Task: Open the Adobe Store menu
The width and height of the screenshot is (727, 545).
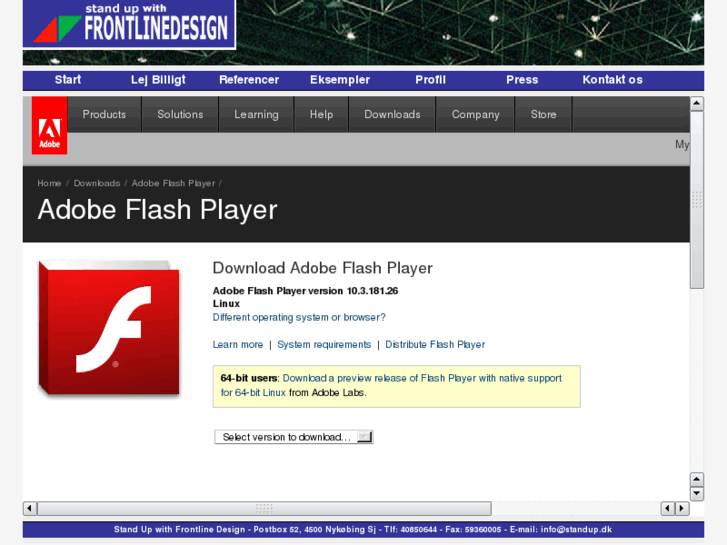Action: [x=543, y=115]
